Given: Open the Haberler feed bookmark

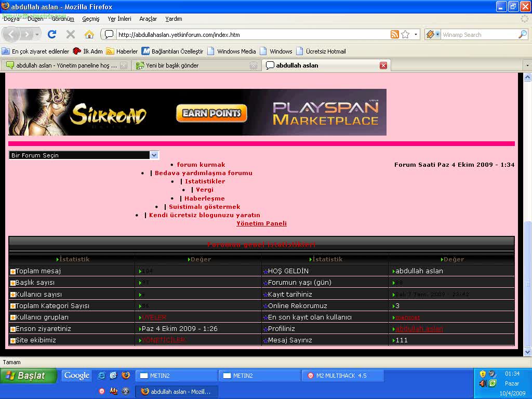Looking at the screenshot, I should pos(122,51).
